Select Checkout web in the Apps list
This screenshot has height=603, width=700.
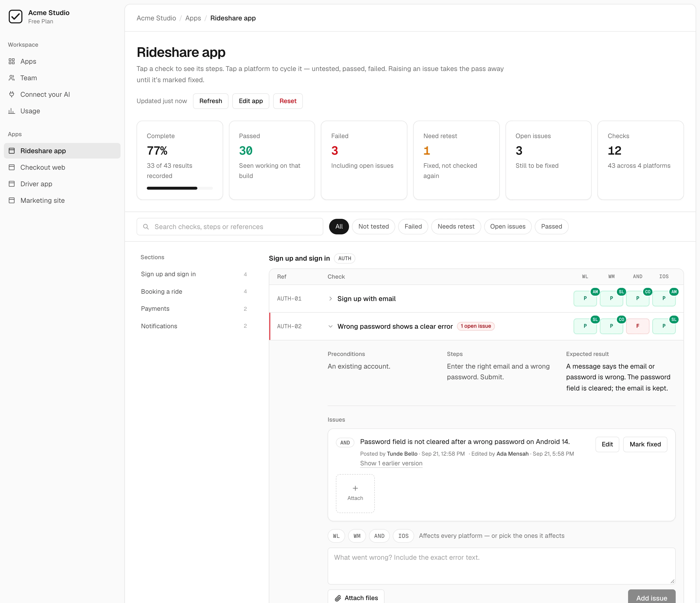point(62,167)
